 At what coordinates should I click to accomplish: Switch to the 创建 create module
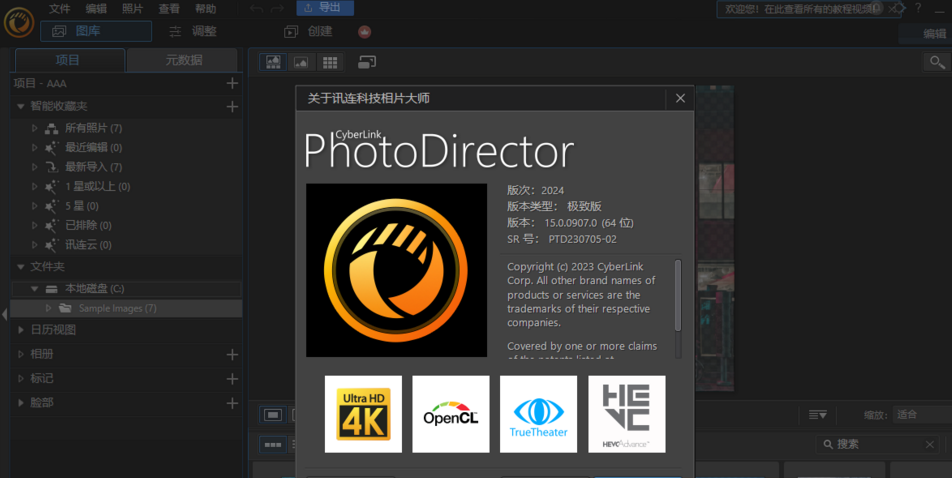308,31
